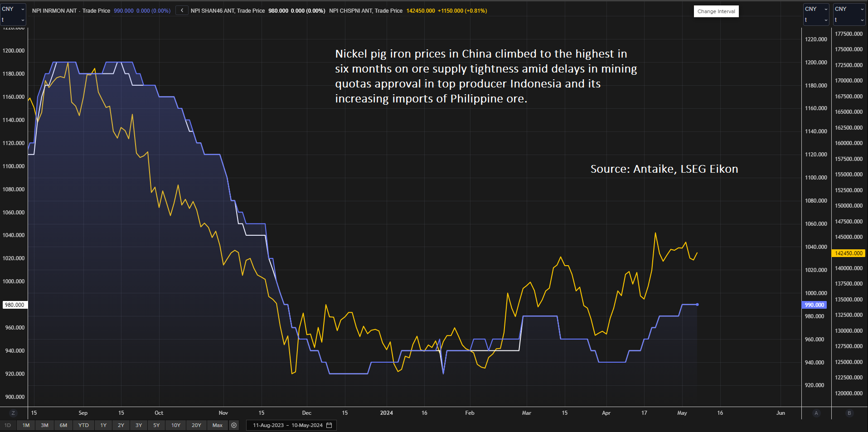Image resolution: width=868 pixels, height=432 pixels.
Task: Collapse legend with the left chevron arrow
Action: tap(182, 10)
